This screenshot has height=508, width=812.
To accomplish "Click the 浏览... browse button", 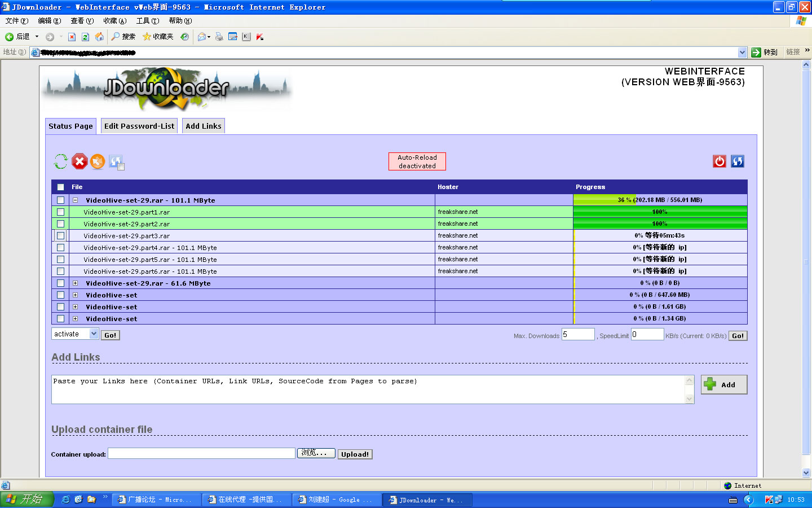I will click(316, 453).
